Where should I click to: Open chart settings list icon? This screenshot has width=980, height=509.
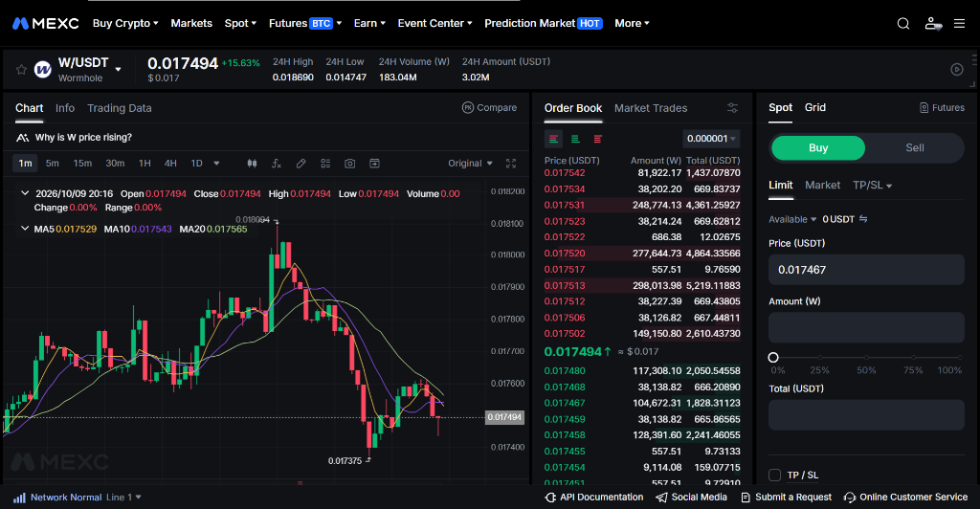click(x=325, y=163)
